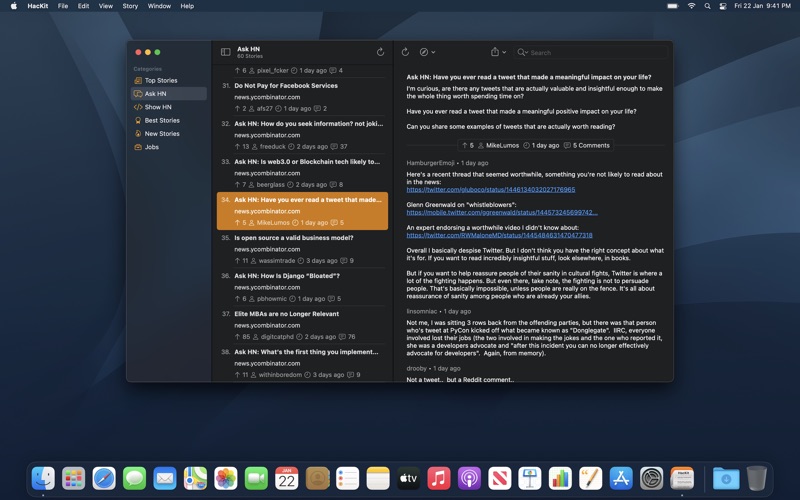Open FaceTime from the Dock

pos(256,479)
